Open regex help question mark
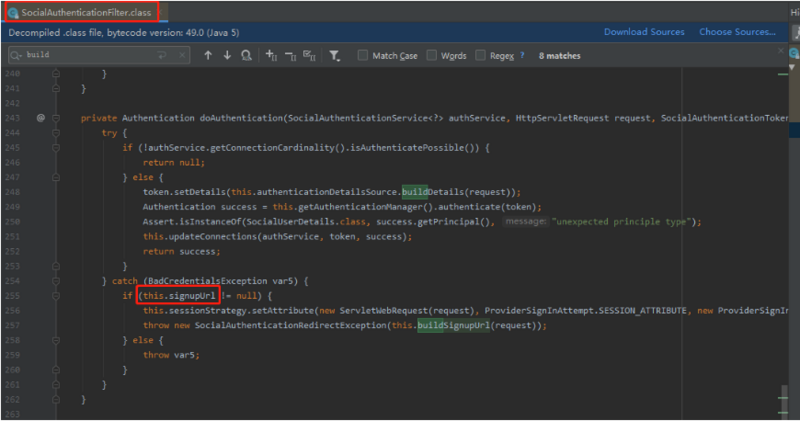The width and height of the screenshot is (800, 421). [522, 55]
